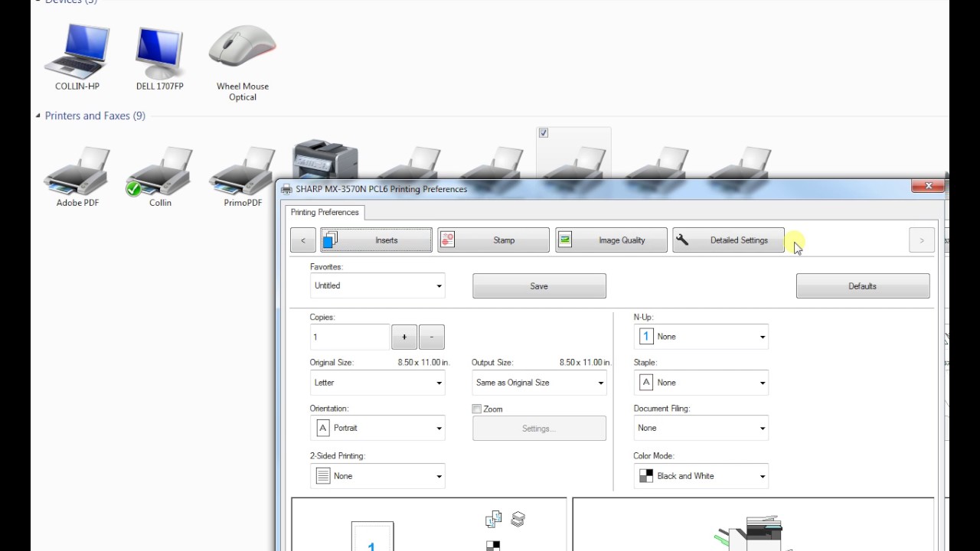Open the Output Size dropdown

pos(539,383)
